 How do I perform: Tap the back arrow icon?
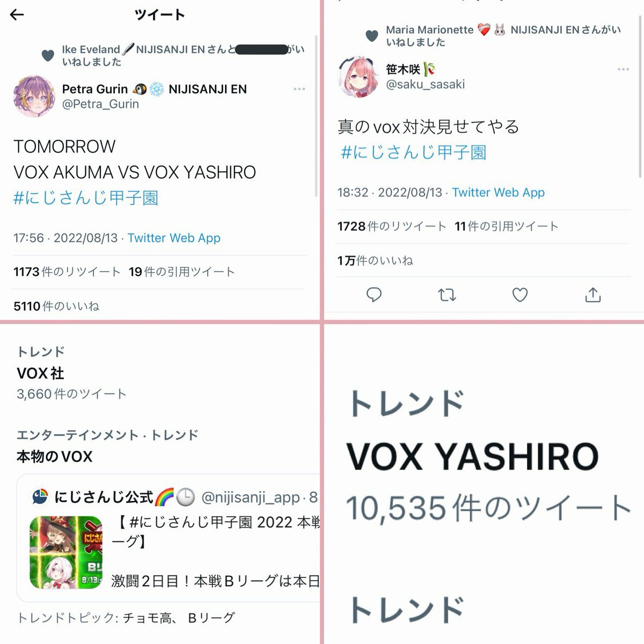17,14
